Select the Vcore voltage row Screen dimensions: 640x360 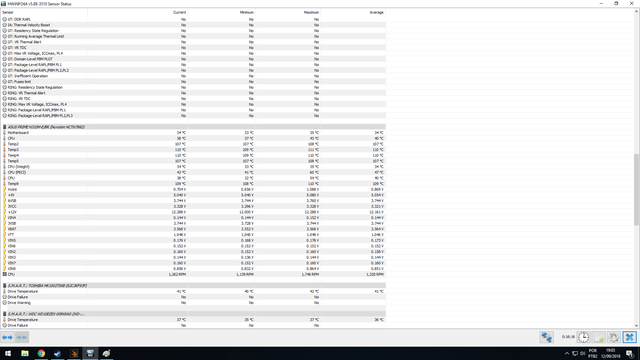tap(193, 189)
